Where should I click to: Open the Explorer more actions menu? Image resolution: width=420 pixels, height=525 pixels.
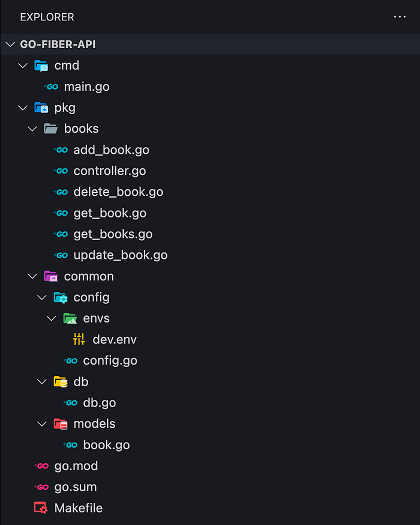(x=400, y=17)
